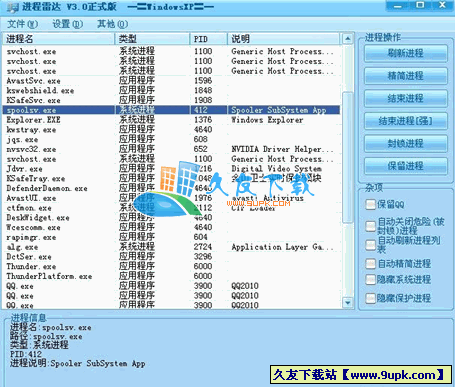
Task: Click PID 3296 cell
Action: [x=203, y=257]
